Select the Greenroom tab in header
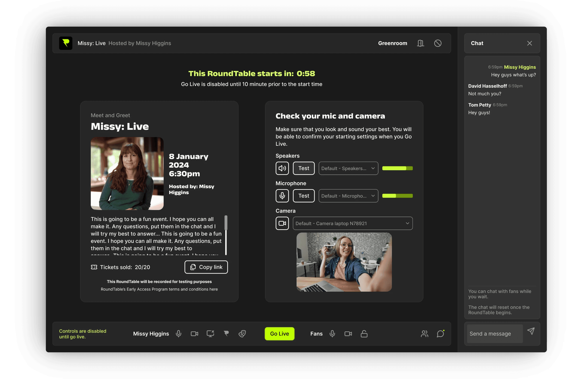The width and height of the screenshot is (588, 380). point(393,43)
